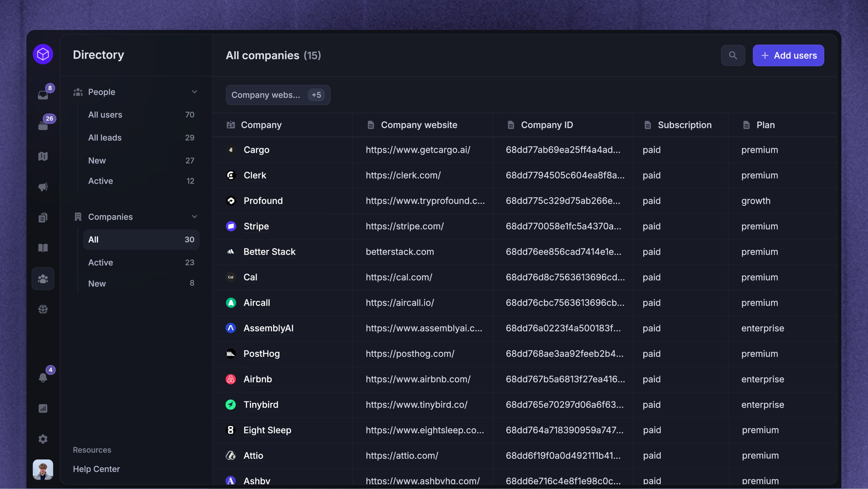Image resolution: width=868 pixels, height=489 pixels.
Task: Select Active under People
Action: tap(141, 181)
